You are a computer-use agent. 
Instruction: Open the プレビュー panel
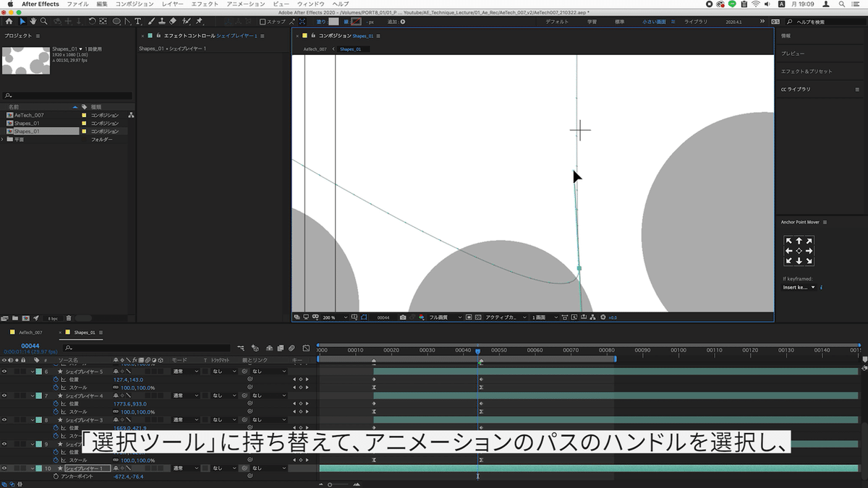coord(793,53)
